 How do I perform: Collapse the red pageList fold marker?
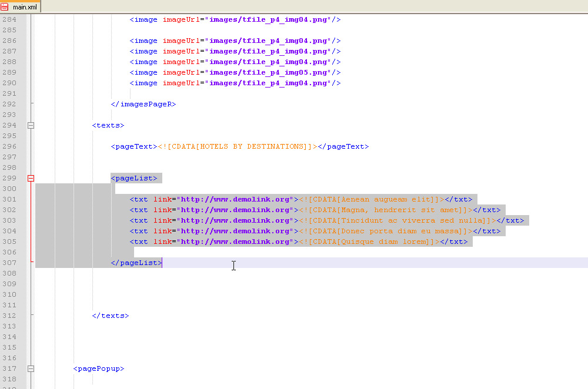[x=31, y=178]
